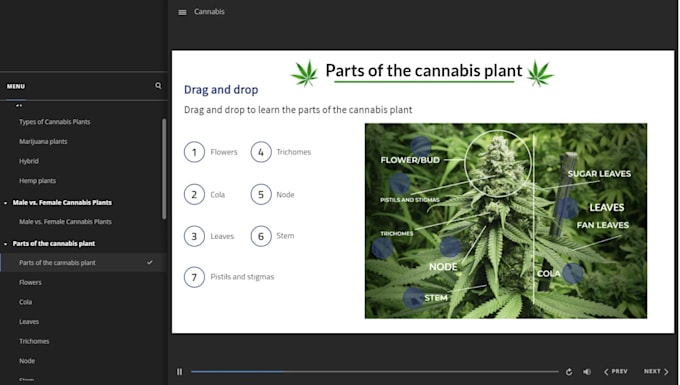Click the blue drop target above PISTILS AND STIGMAS
The height and width of the screenshot is (385, 680).
(399, 183)
